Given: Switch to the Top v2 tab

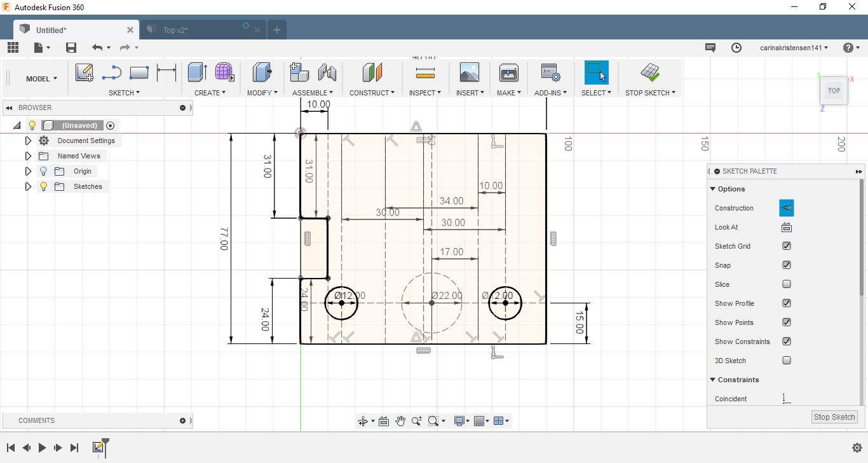Looking at the screenshot, I should click(175, 30).
